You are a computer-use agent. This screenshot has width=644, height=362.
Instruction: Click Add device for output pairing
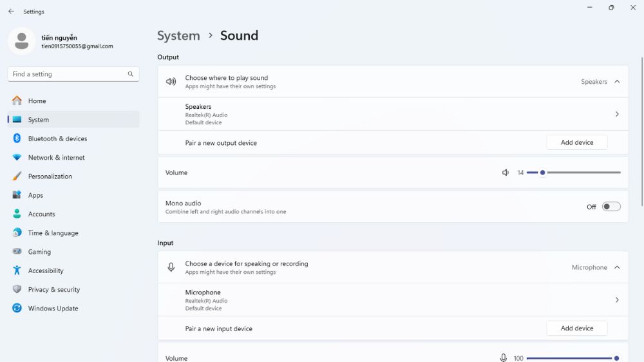click(576, 142)
